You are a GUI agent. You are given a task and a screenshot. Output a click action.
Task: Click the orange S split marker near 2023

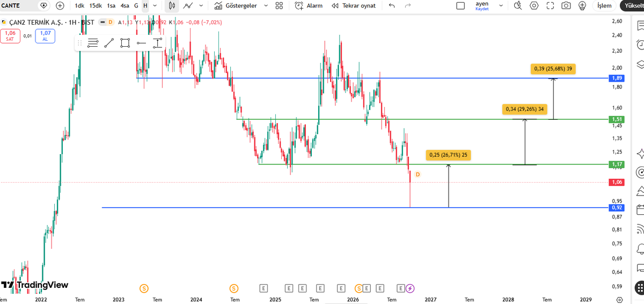coord(144,288)
